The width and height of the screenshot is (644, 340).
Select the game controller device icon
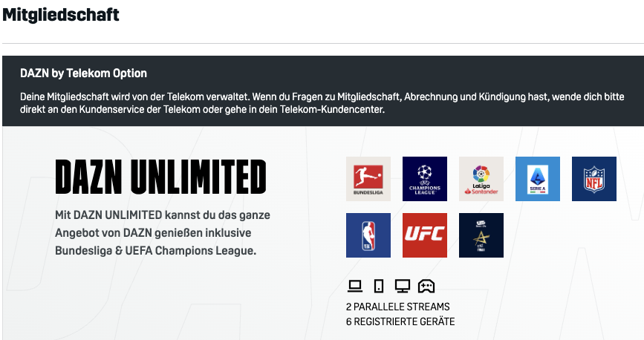pyautogui.click(x=426, y=286)
